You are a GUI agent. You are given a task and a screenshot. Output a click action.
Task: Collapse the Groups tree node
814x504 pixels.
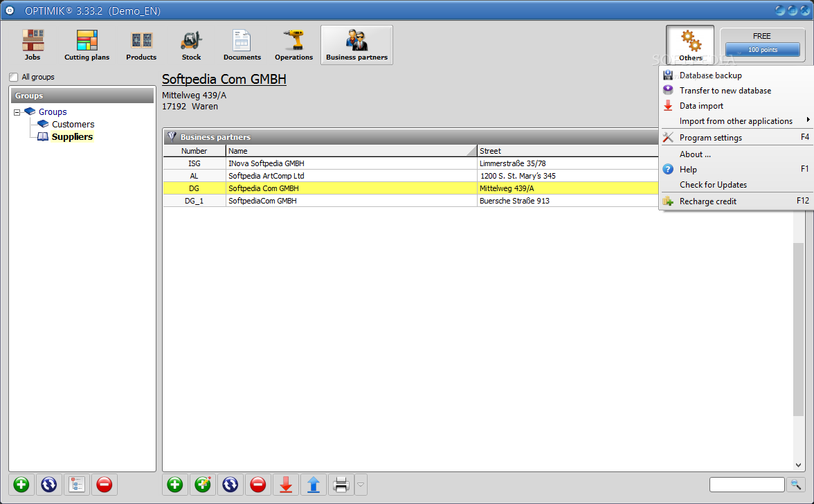[17, 112]
